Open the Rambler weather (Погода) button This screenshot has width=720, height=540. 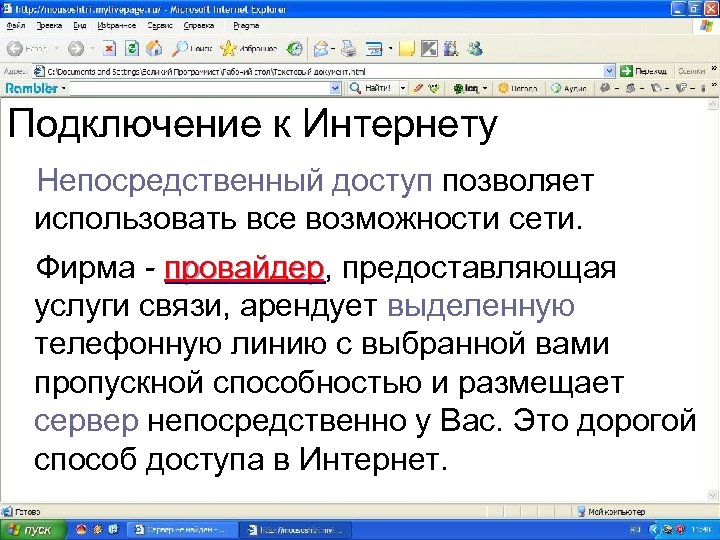click(518, 88)
